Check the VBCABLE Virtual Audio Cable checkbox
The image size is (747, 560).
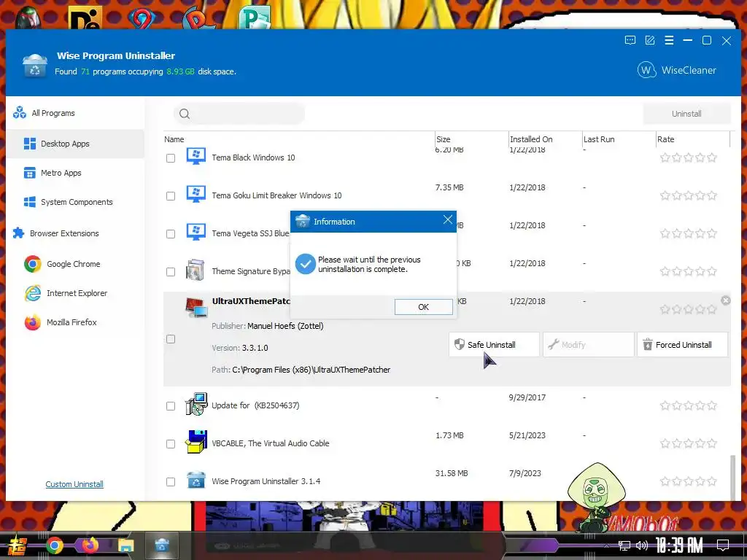tap(171, 444)
